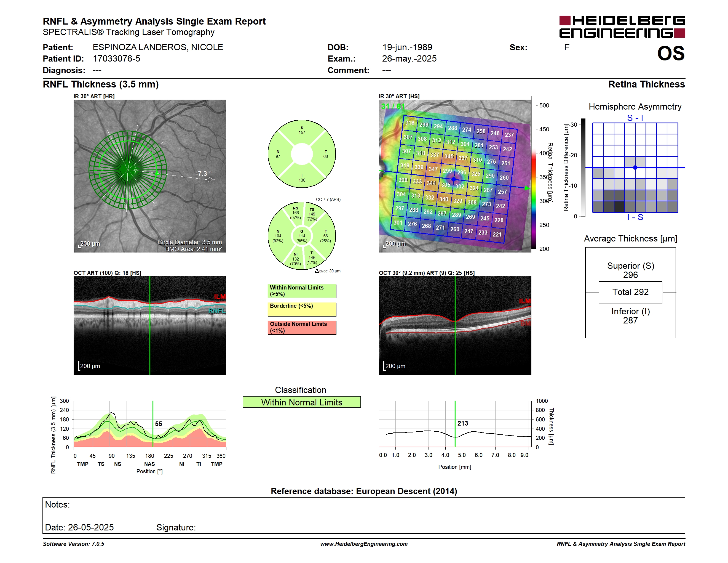Click the teal RNFL layer label
Viewport: 728px width, 563px height.
[x=217, y=311]
